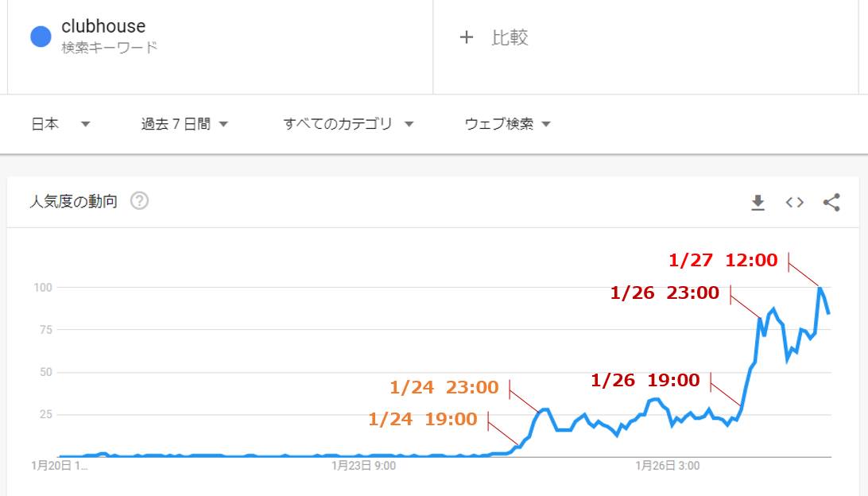Click the chart peak at 1/27 12:00
868x496 pixels.
pos(820,288)
